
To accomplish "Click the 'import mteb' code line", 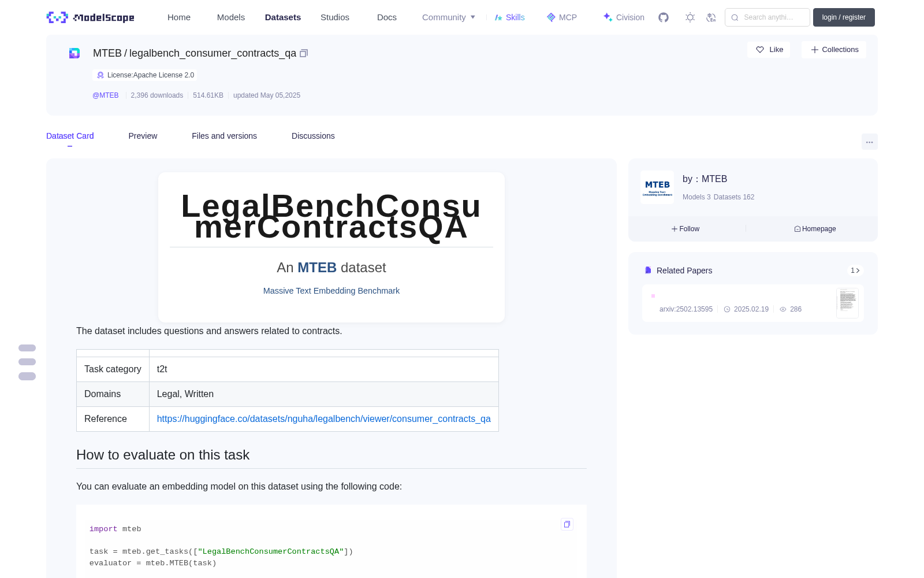I will (x=115, y=529).
